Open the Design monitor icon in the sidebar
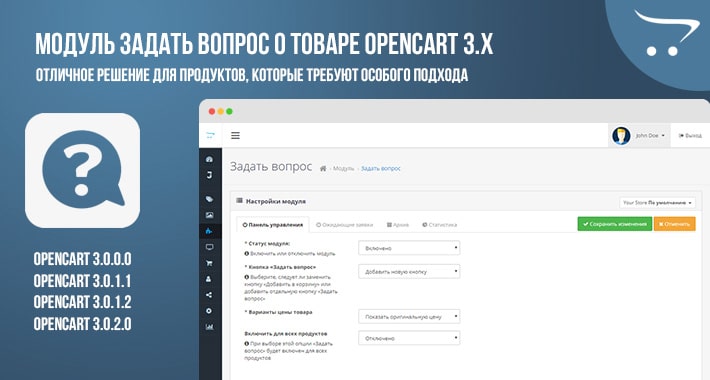This screenshot has width=710, height=380. [x=209, y=247]
